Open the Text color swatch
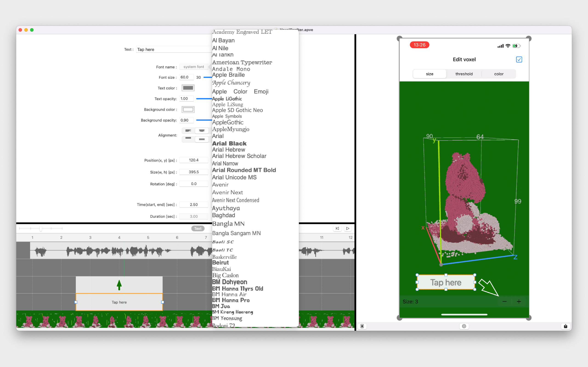The image size is (588, 367). (188, 88)
